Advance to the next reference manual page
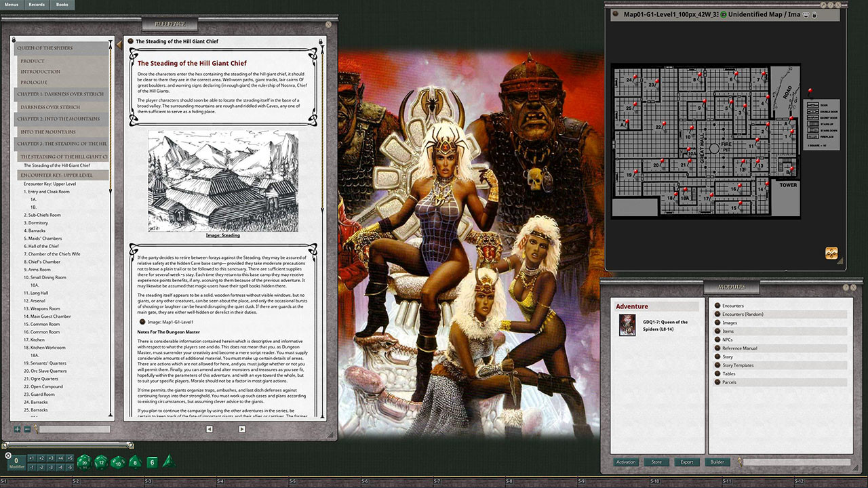Screen dimensions: 868x488 pyautogui.click(x=242, y=429)
